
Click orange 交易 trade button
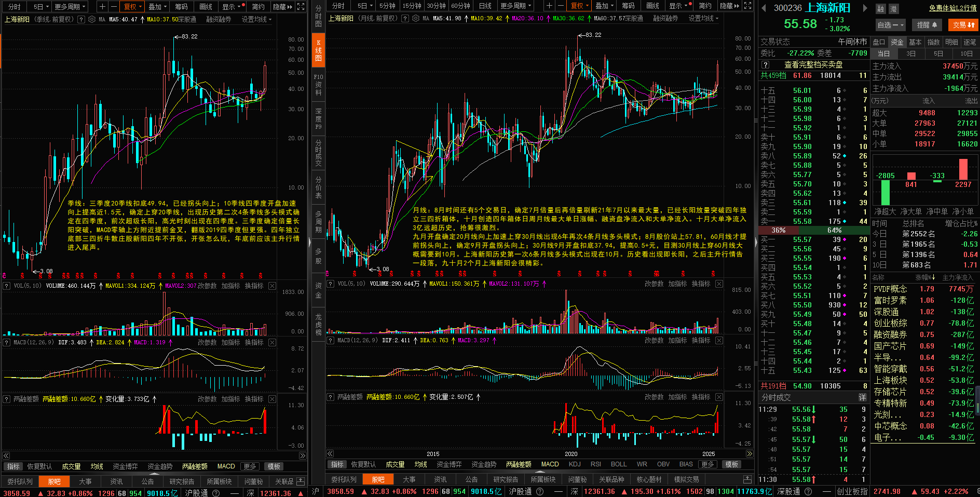click(963, 25)
